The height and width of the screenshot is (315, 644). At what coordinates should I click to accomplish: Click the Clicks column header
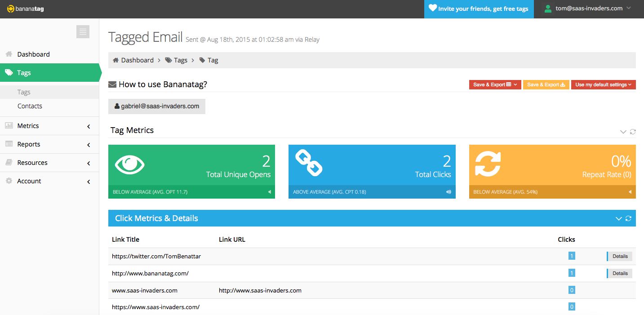tap(566, 240)
